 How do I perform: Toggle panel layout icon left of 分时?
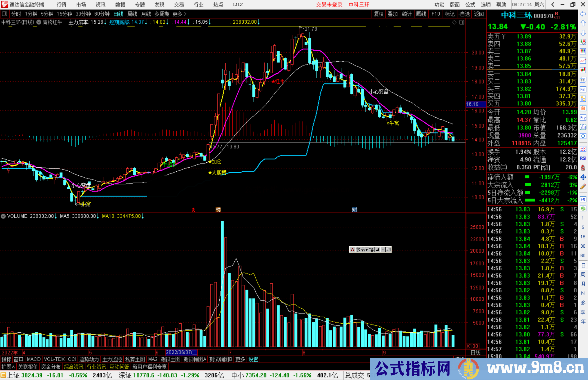point(5,14)
